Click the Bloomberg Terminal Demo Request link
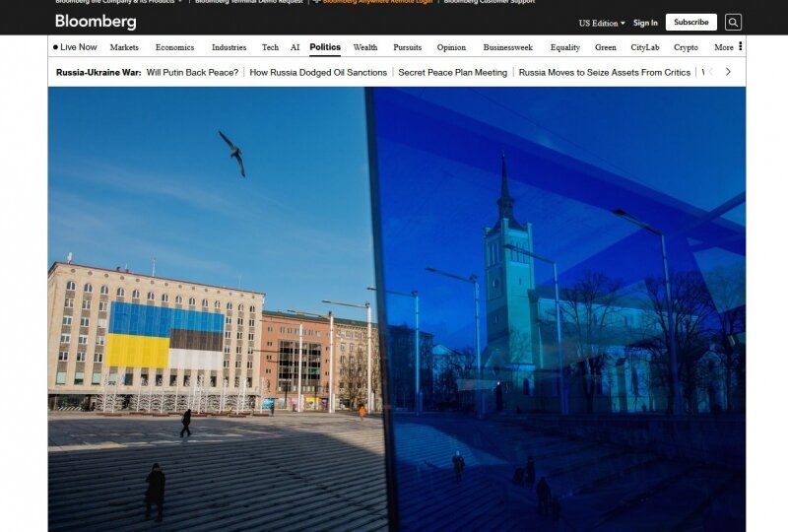The height and width of the screenshot is (532, 788). (249, 2)
